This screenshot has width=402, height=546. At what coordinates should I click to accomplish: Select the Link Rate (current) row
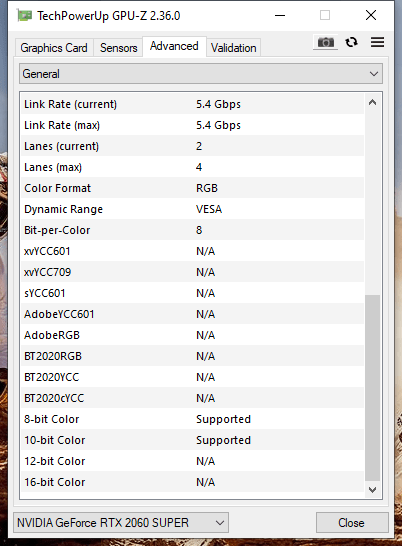click(x=193, y=104)
